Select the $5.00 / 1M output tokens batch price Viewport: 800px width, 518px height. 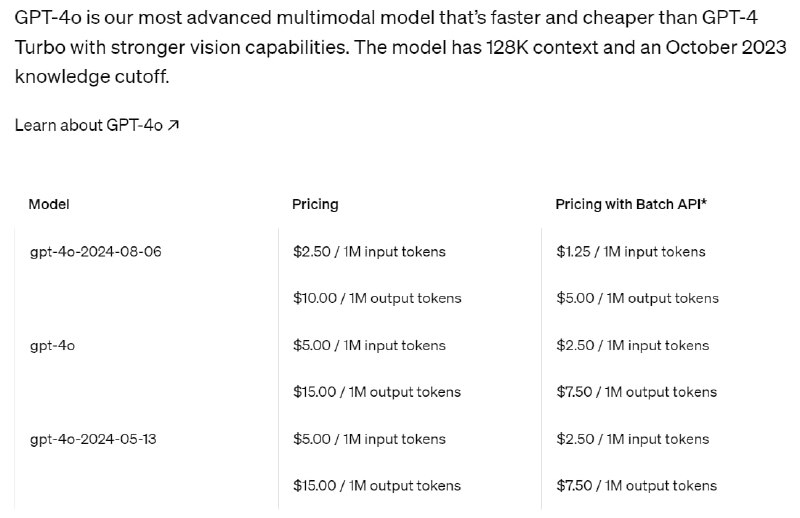[637, 298]
